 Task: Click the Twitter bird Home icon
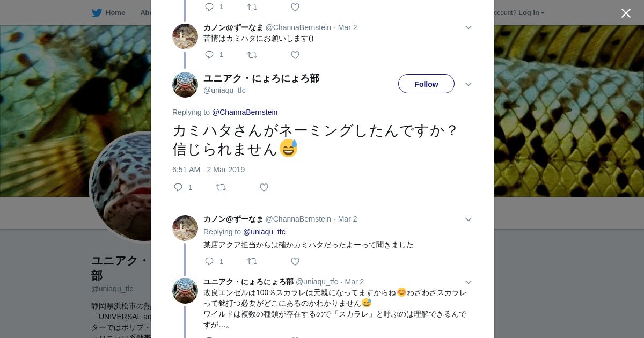click(x=97, y=13)
